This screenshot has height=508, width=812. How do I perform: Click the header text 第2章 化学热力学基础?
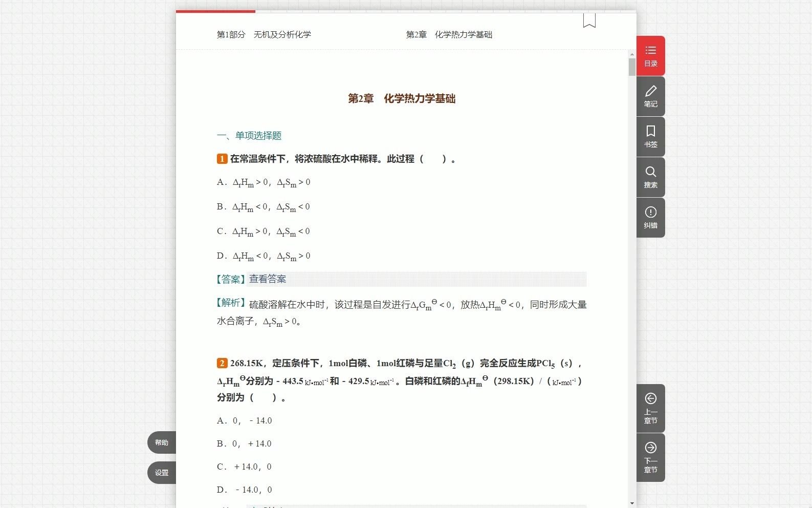tap(449, 34)
